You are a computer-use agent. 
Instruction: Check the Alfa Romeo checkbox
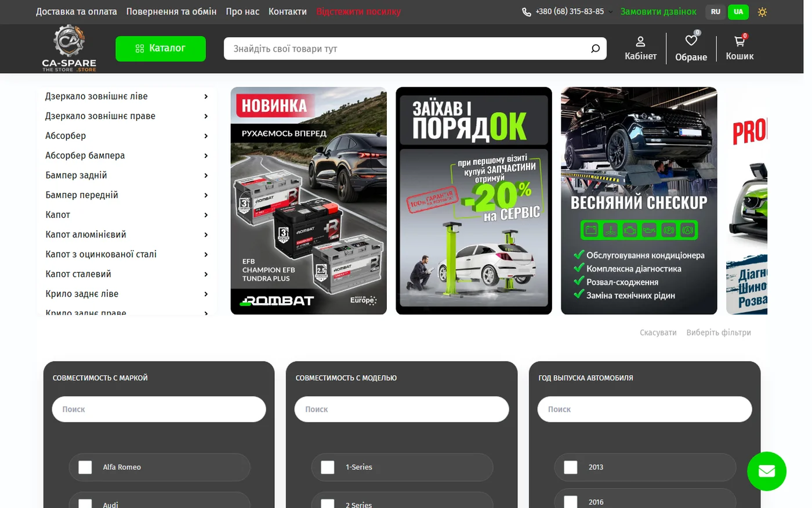(85, 467)
